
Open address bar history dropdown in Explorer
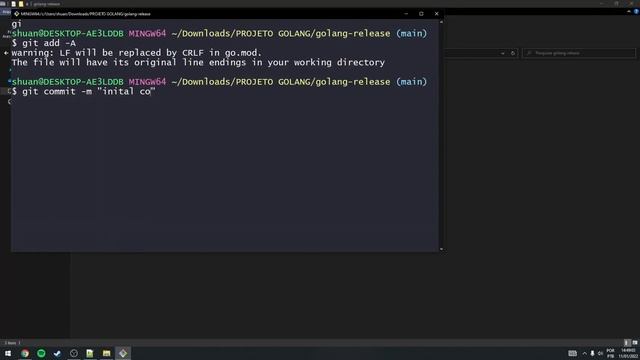point(503,53)
